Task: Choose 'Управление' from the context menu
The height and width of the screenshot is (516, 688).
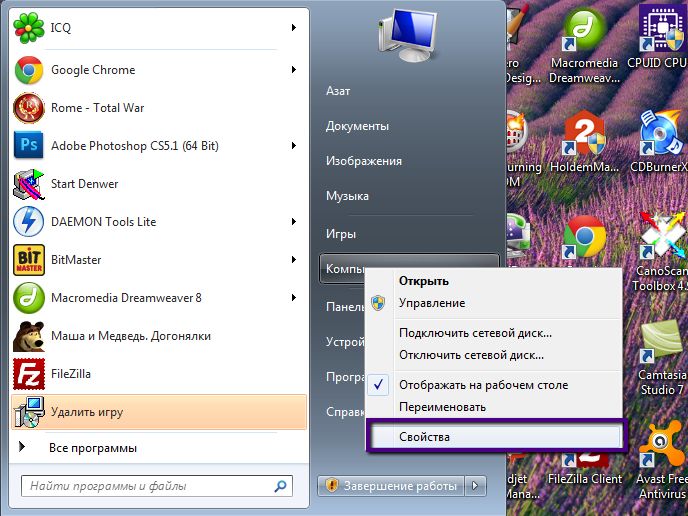Action: pyautogui.click(x=431, y=303)
